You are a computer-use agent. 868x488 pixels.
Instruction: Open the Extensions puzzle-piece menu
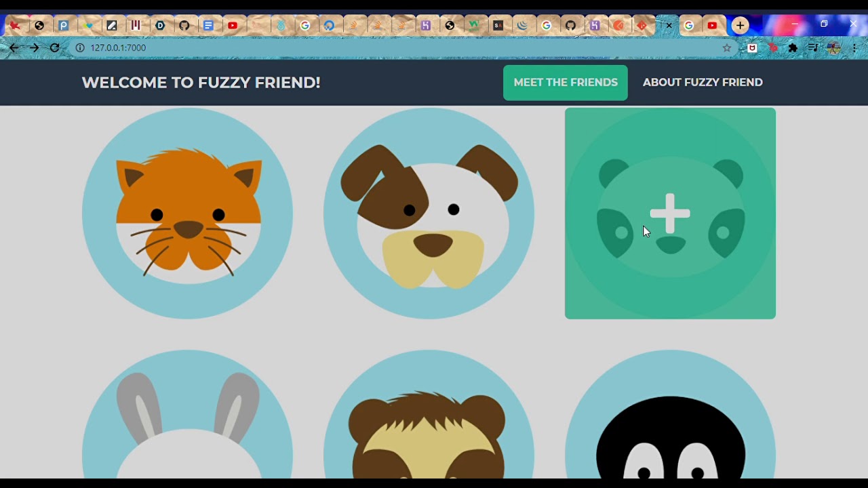pyautogui.click(x=793, y=48)
